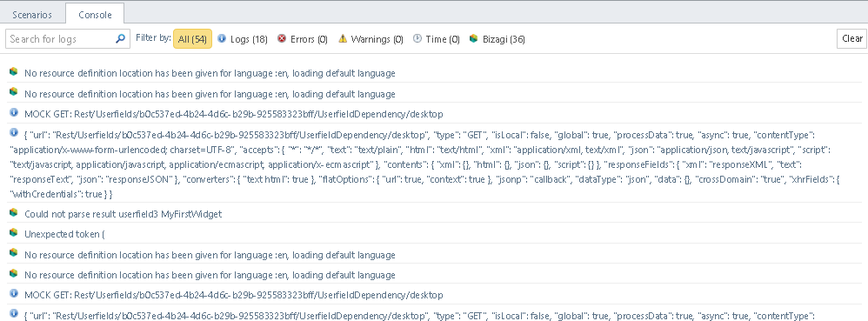Switch to the Scenarios tab
Image resolution: width=868 pixels, height=321 pixels.
(32, 15)
